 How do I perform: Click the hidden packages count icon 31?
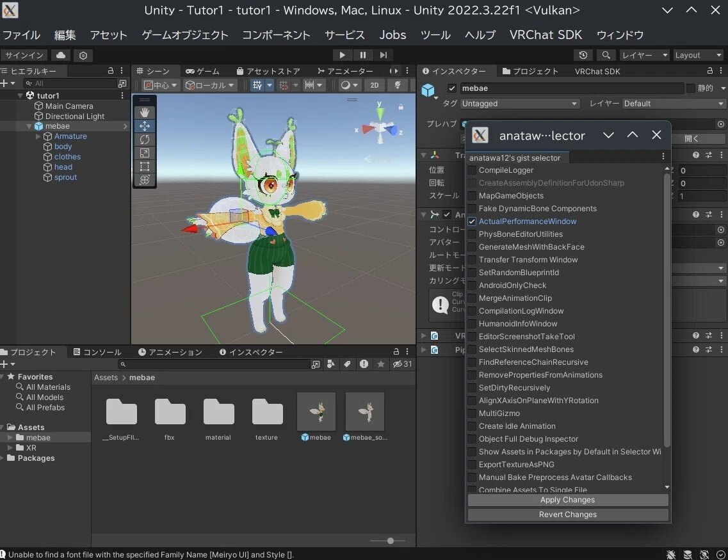tap(402, 364)
